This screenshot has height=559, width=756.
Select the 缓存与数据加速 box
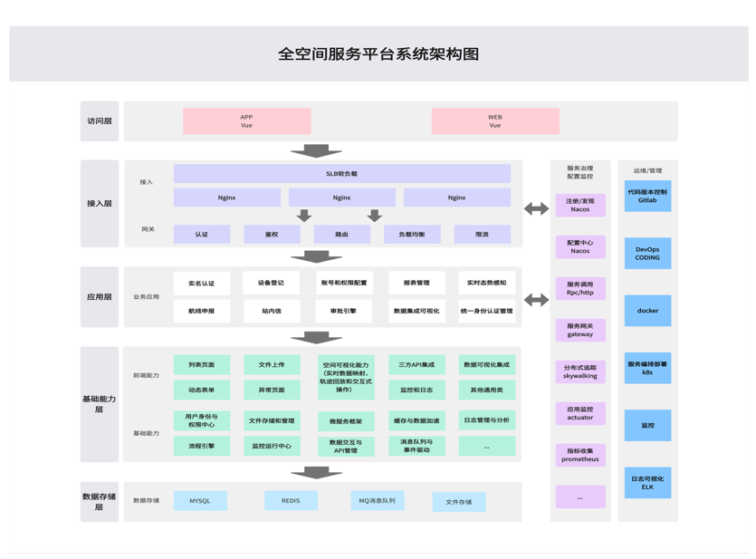pyautogui.click(x=416, y=420)
